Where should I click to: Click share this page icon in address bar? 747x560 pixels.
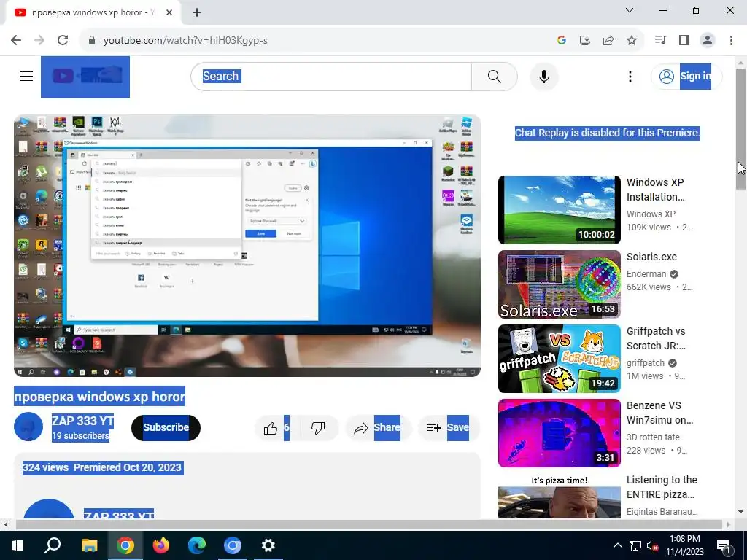[608, 41]
